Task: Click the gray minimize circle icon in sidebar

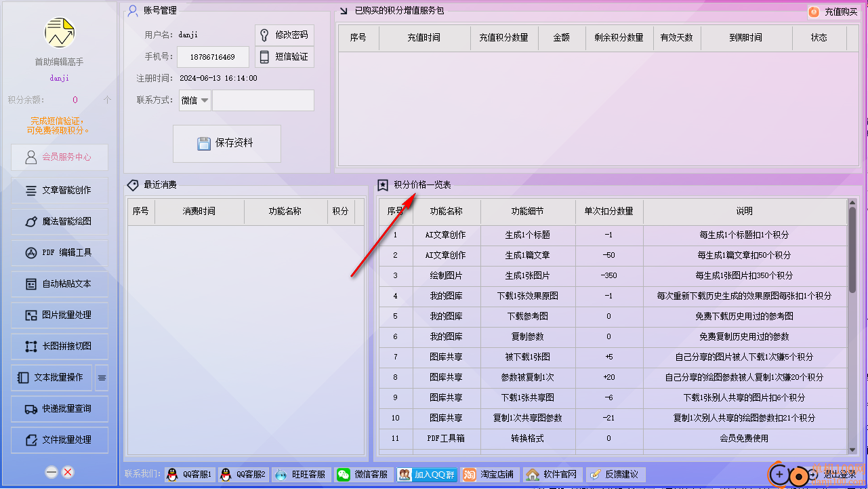Action: 51,473
